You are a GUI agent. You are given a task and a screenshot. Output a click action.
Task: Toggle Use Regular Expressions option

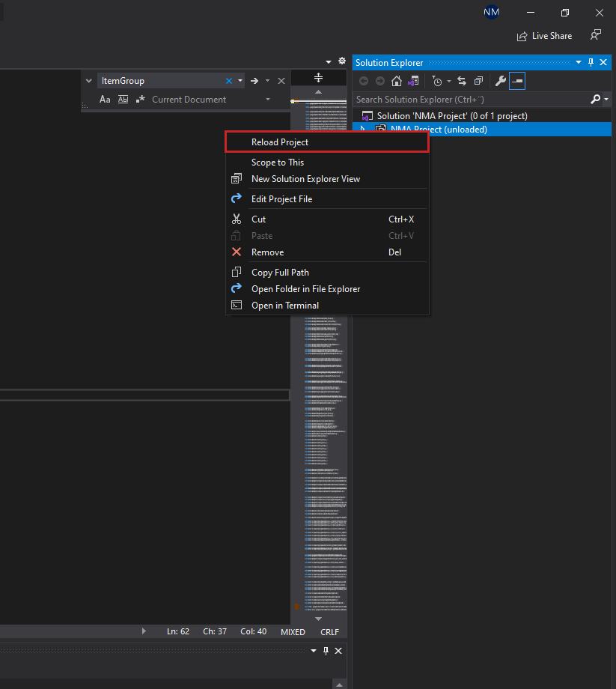tap(140, 100)
